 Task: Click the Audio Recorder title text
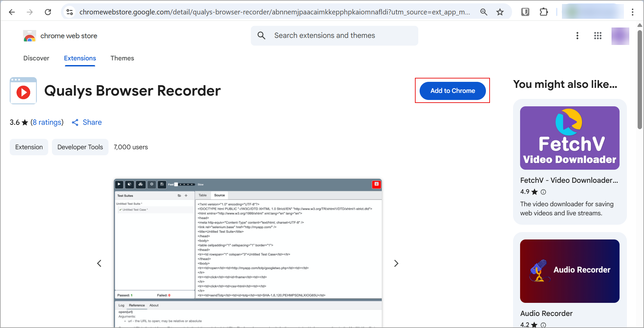coord(546,314)
